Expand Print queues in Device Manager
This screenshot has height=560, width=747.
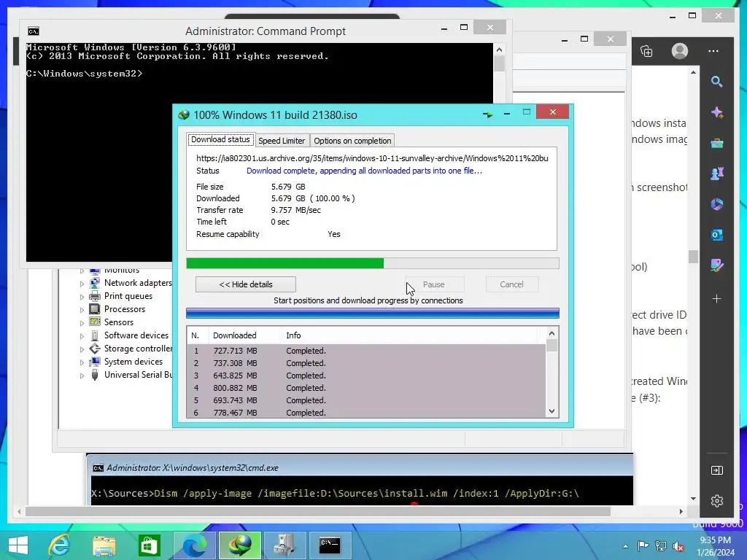82,297
